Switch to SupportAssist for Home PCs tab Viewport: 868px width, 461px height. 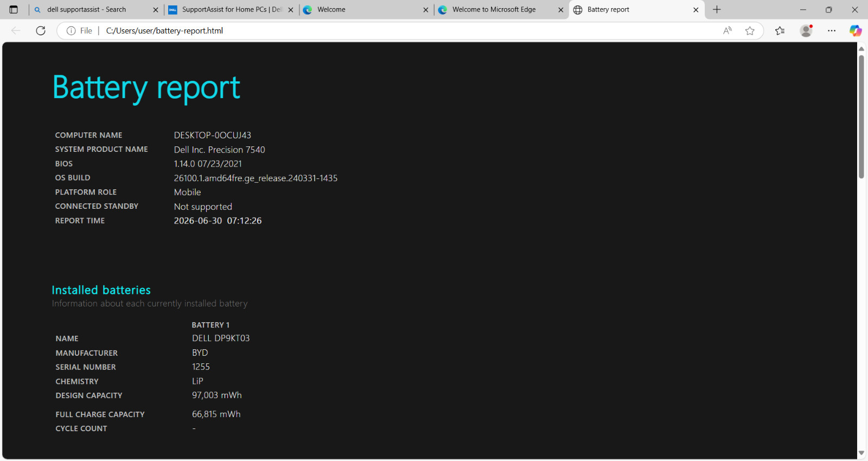pos(231,10)
